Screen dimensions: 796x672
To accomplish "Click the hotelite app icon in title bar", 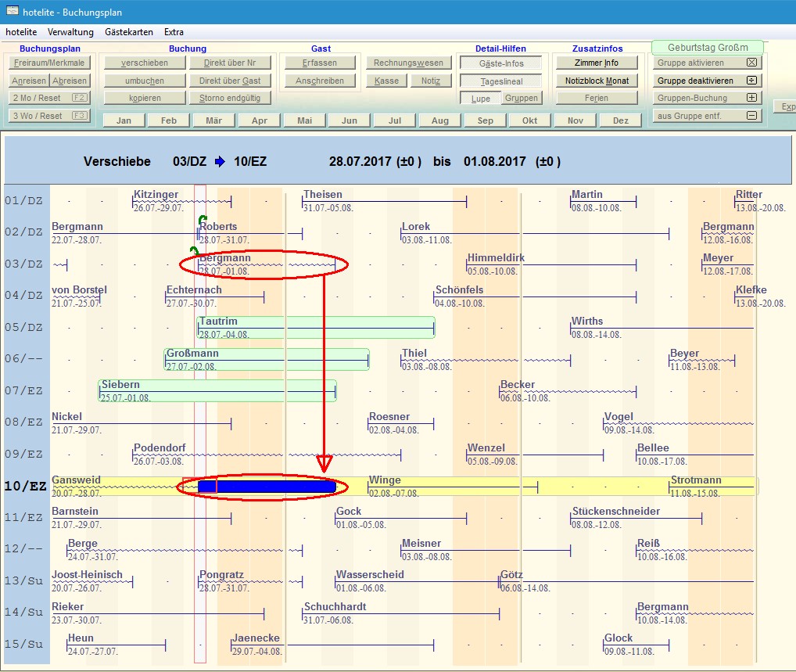I will (12, 12).
